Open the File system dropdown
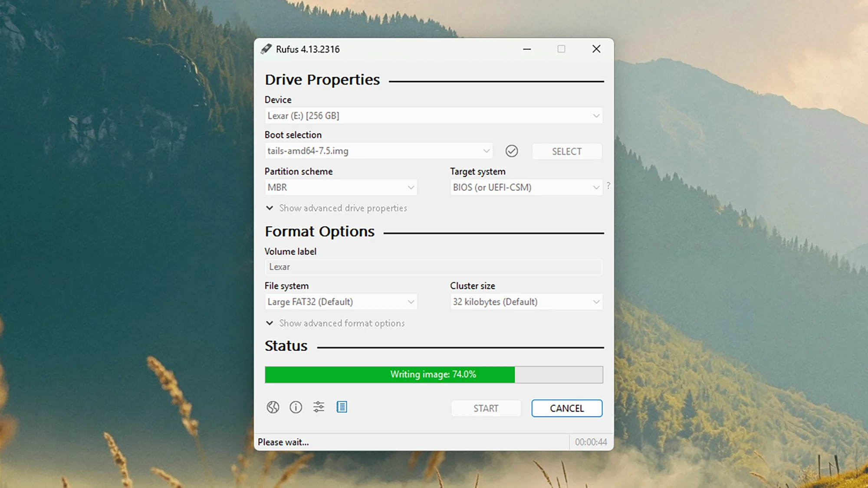Viewport: 868px width, 488px height. click(341, 302)
